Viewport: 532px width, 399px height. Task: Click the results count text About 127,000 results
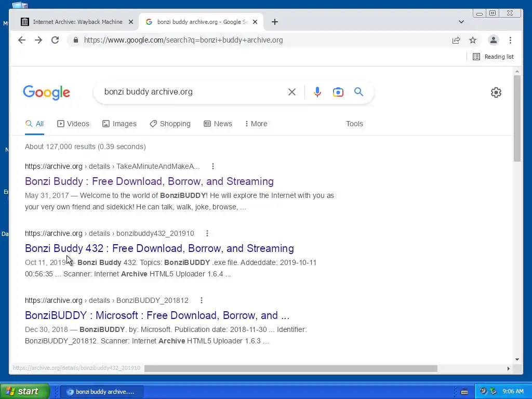85,147
